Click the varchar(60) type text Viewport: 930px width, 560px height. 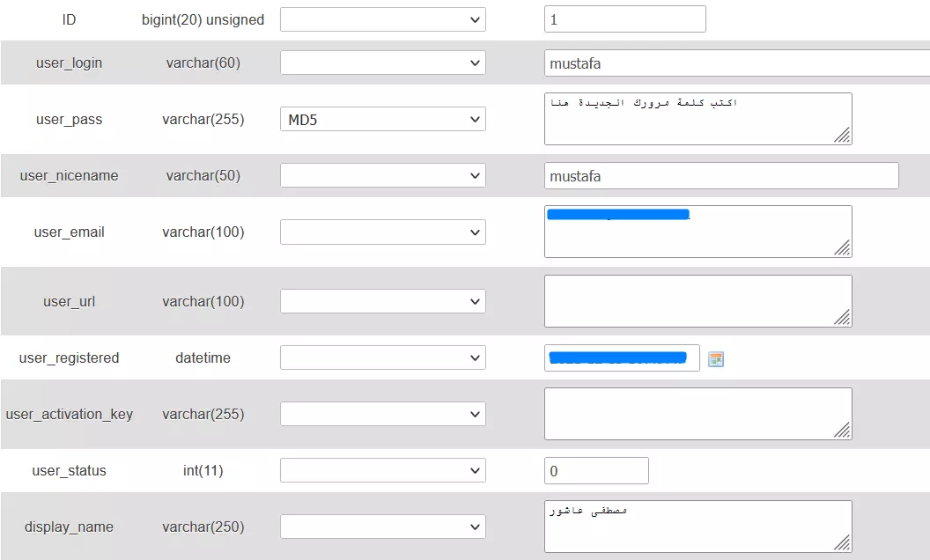pos(203,63)
